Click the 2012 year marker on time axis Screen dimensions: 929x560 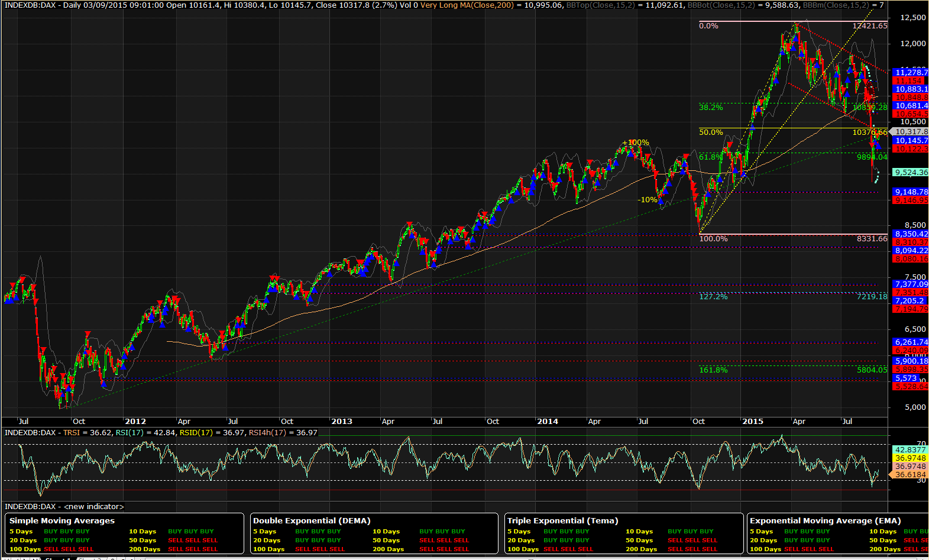[135, 422]
